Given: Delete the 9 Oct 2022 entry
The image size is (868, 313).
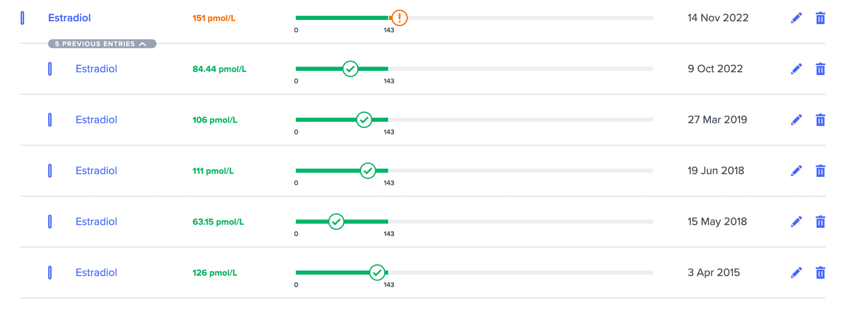Looking at the screenshot, I should [x=821, y=69].
